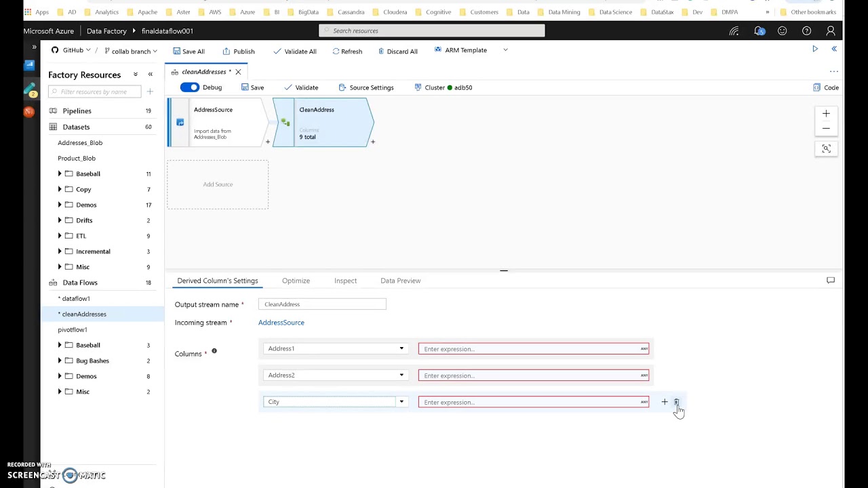Open the notifications bell icon
The width and height of the screenshot is (868, 488).
[759, 31]
